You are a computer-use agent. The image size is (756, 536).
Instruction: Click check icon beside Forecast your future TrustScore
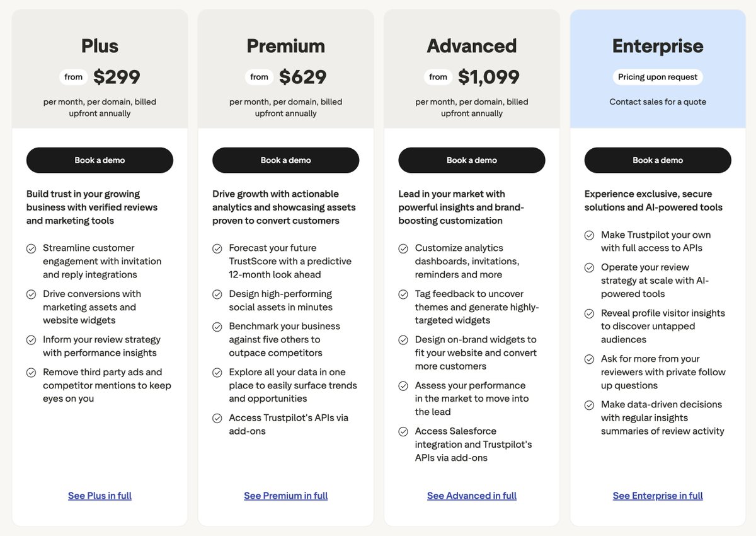pos(217,248)
